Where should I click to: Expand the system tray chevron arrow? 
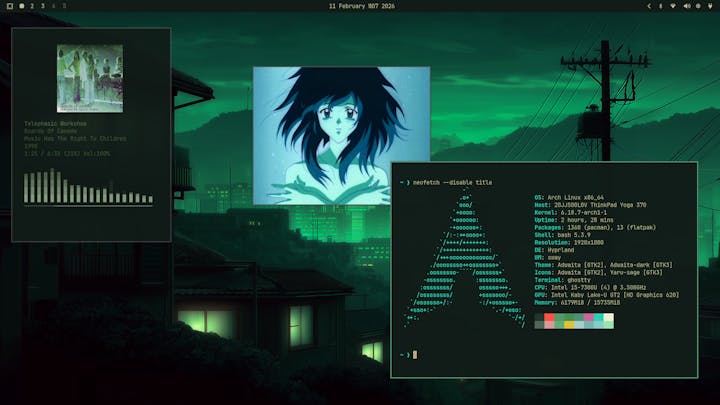[648, 6]
